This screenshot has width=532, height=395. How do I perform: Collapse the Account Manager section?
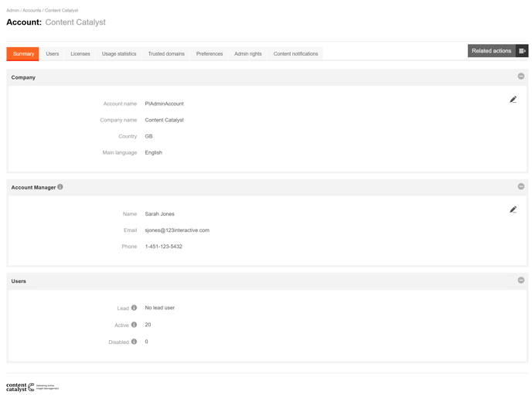(521, 186)
